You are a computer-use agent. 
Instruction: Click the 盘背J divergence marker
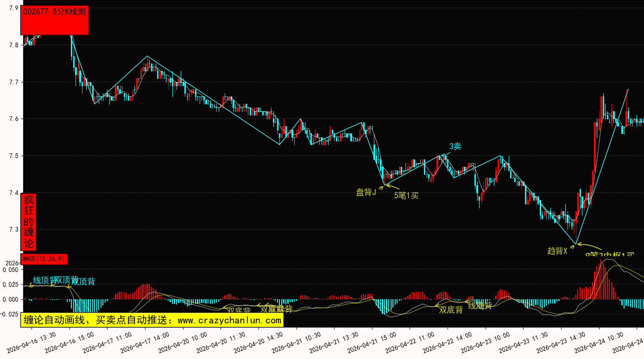366,192
